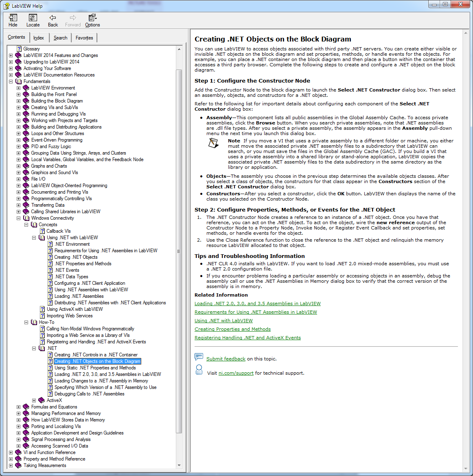The width and height of the screenshot is (473, 476).
Task: Switch to the Index tab
Action: 39,38
